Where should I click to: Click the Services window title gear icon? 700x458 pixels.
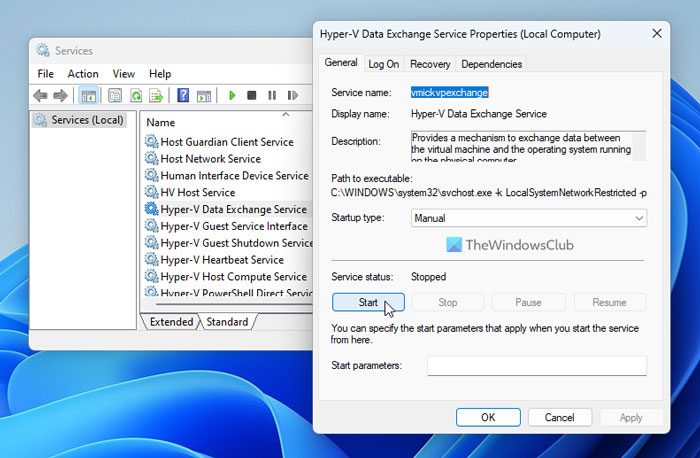click(x=43, y=50)
